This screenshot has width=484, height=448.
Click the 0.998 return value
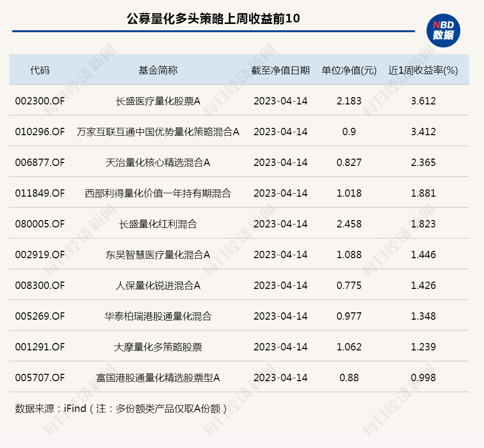[423, 378]
